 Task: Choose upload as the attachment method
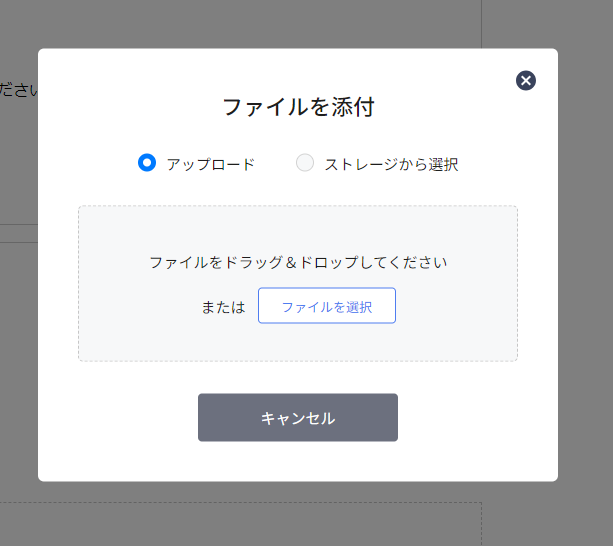click(147, 163)
